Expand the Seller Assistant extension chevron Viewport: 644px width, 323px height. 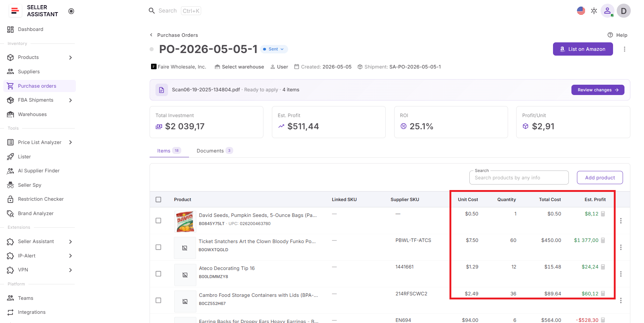(x=70, y=242)
